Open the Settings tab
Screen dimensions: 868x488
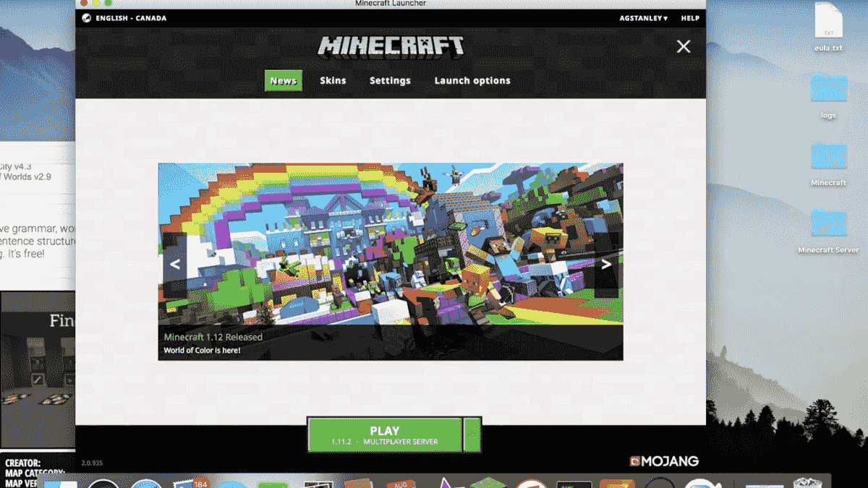point(390,80)
